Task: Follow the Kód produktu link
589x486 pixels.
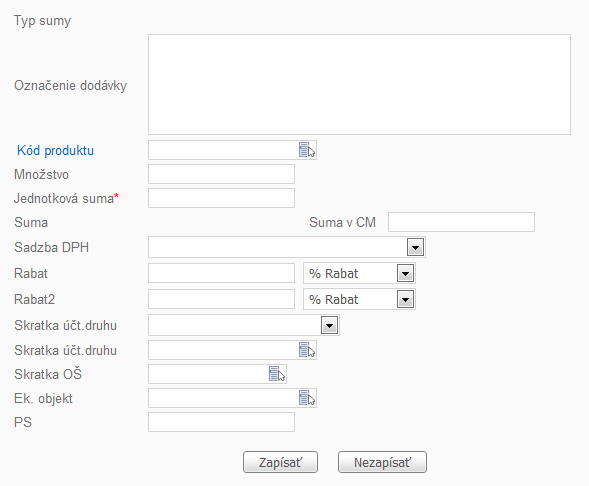Action: pyautogui.click(x=56, y=150)
